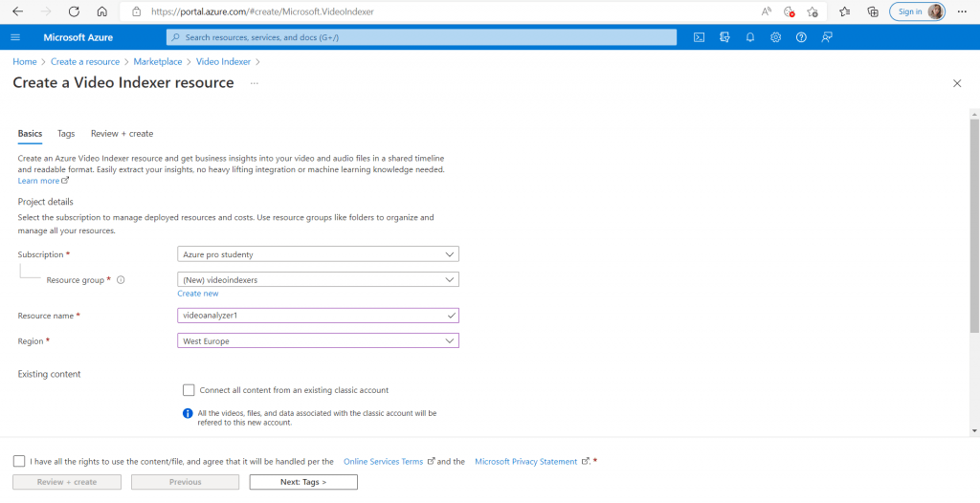This screenshot has height=503, width=980.
Task: Click the Resource name input field
Action: tap(311, 316)
